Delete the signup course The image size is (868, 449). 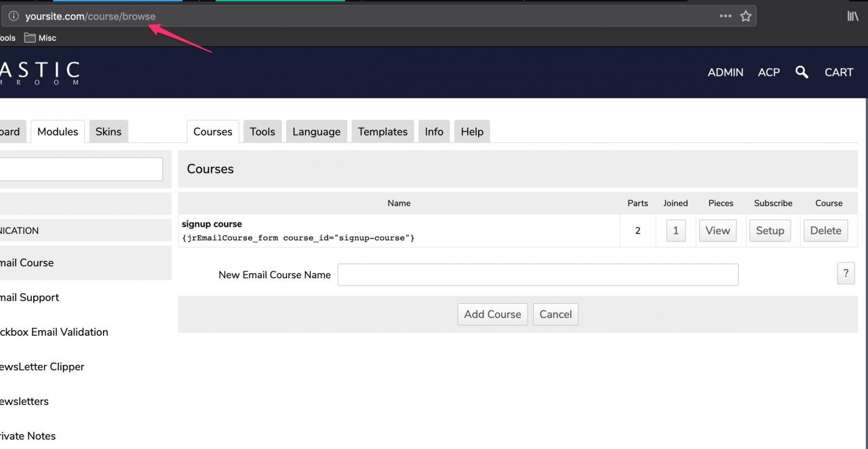[x=825, y=231]
